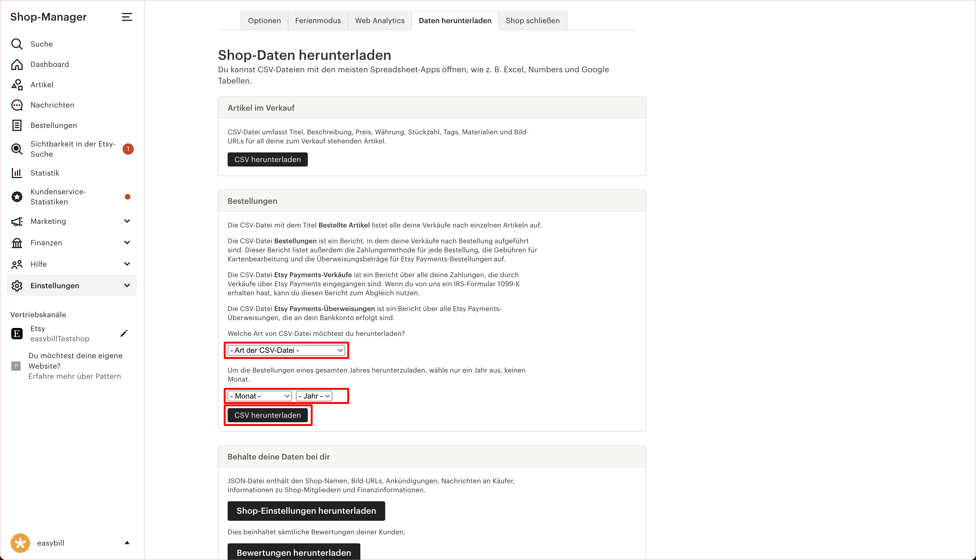The image size is (976, 560).
Task: Open the Art der CSV-Datei dropdown
Action: pyautogui.click(x=286, y=350)
